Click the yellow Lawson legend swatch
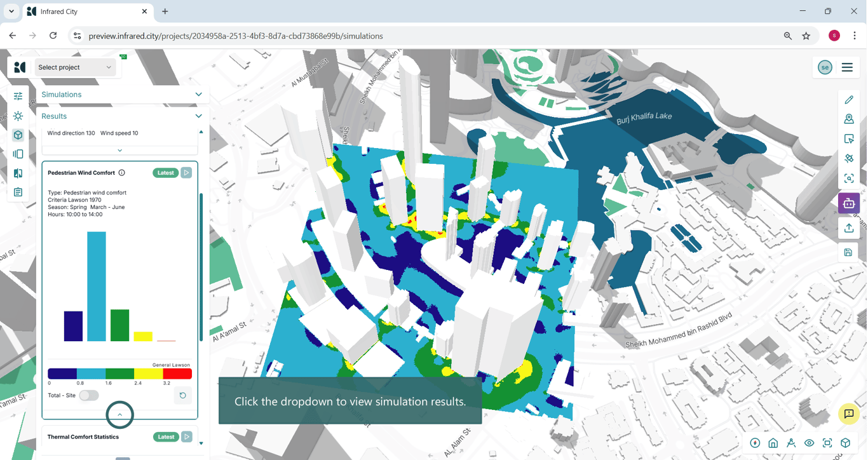Image resolution: width=868 pixels, height=460 pixels. (149, 374)
